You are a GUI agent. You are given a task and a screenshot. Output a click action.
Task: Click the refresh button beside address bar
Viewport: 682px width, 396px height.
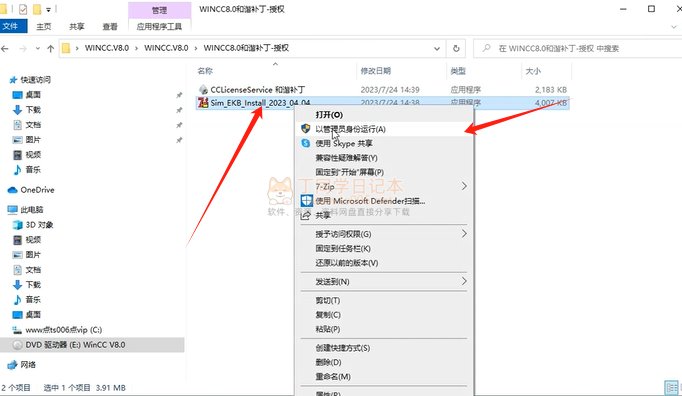(x=456, y=48)
